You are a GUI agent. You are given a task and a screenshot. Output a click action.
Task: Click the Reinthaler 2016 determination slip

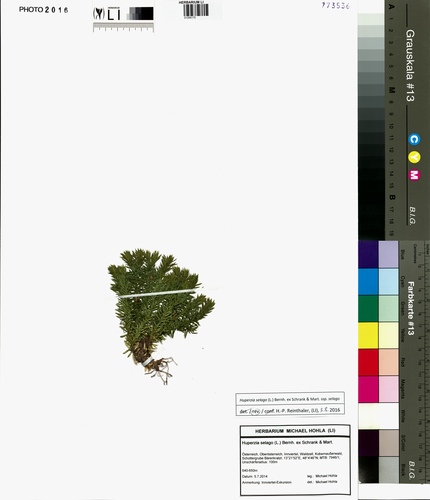tap(290, 404)
